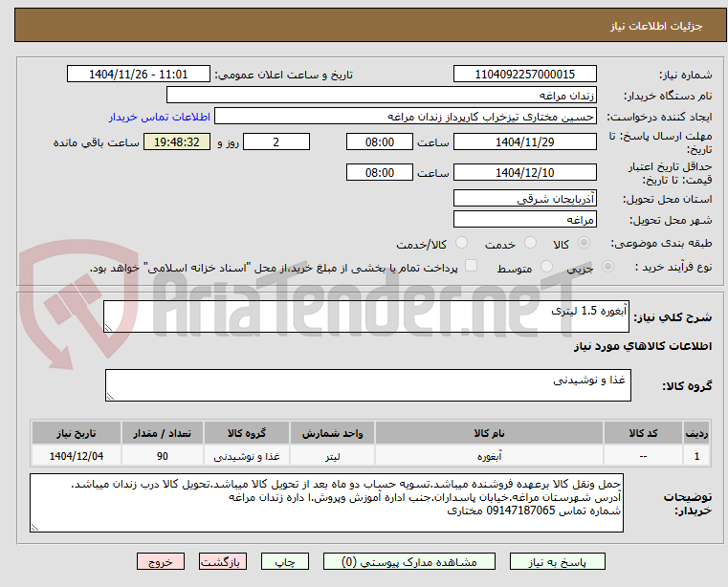The height and width of the screenshot is (587, 728).
Task: Click the validity hour field beside 1404/12/10
Action: click(x=380, y=173)
